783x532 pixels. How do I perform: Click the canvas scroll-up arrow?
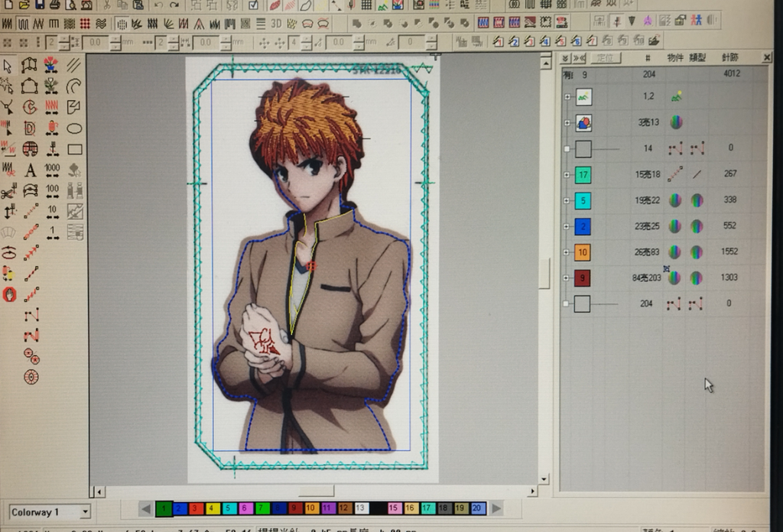546,63
